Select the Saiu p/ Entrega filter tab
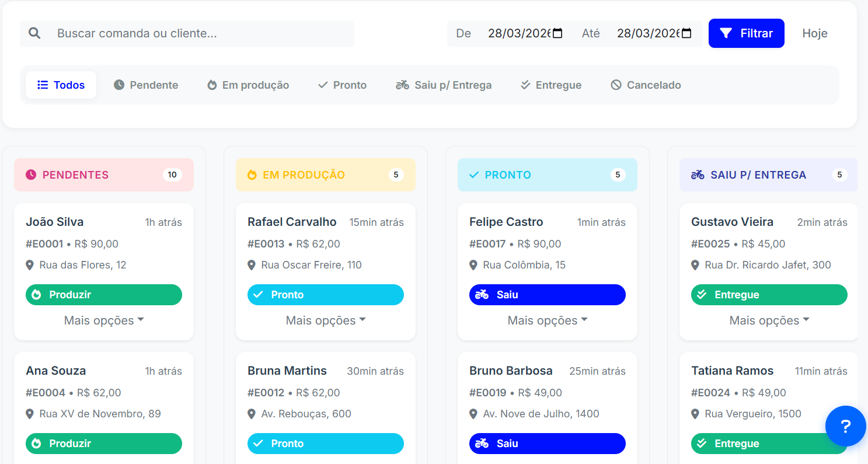Viewport: 868px width, 464px height. tap(444, 85)
